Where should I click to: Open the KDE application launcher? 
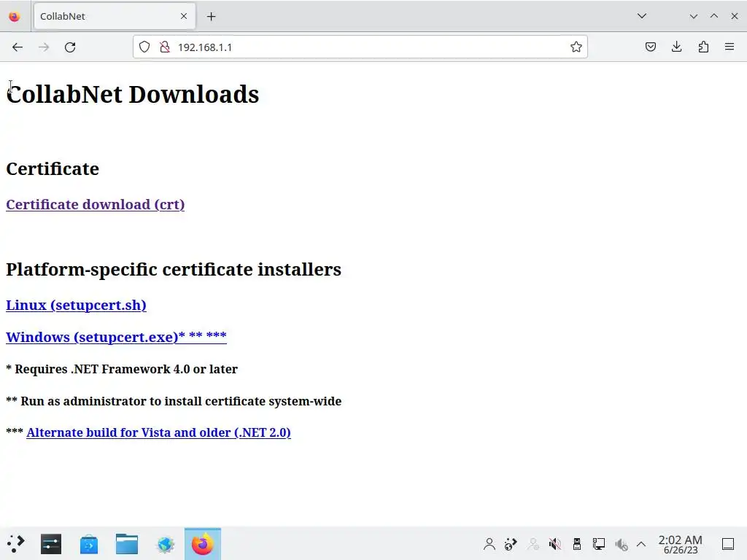(x=15, y=544)
